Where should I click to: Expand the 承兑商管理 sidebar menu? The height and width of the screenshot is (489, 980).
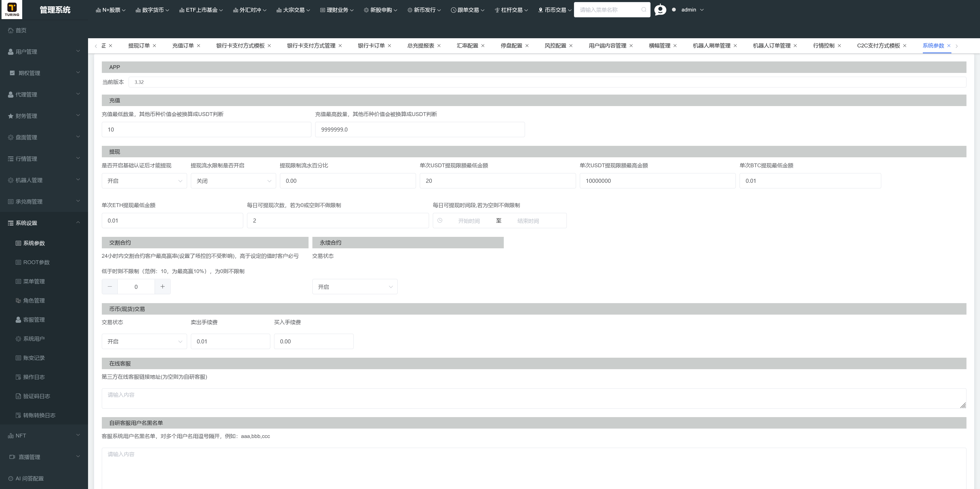tap(44, 202)
